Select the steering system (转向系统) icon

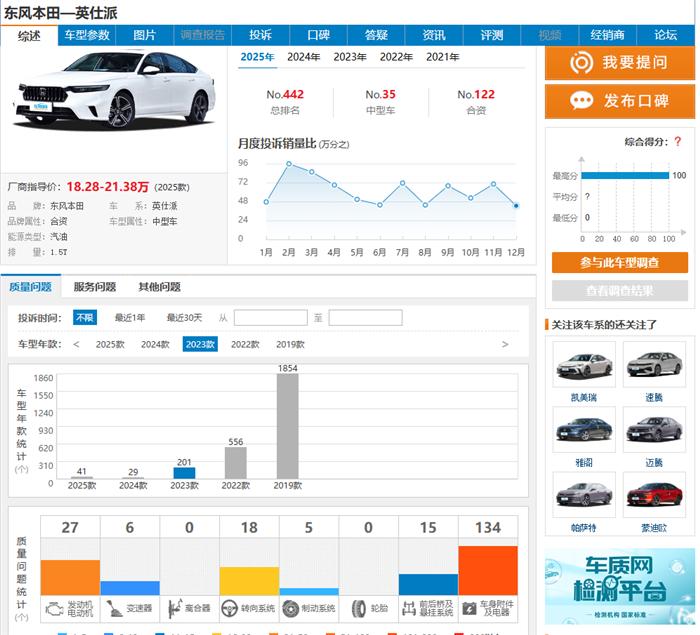[x=233, y=607]
